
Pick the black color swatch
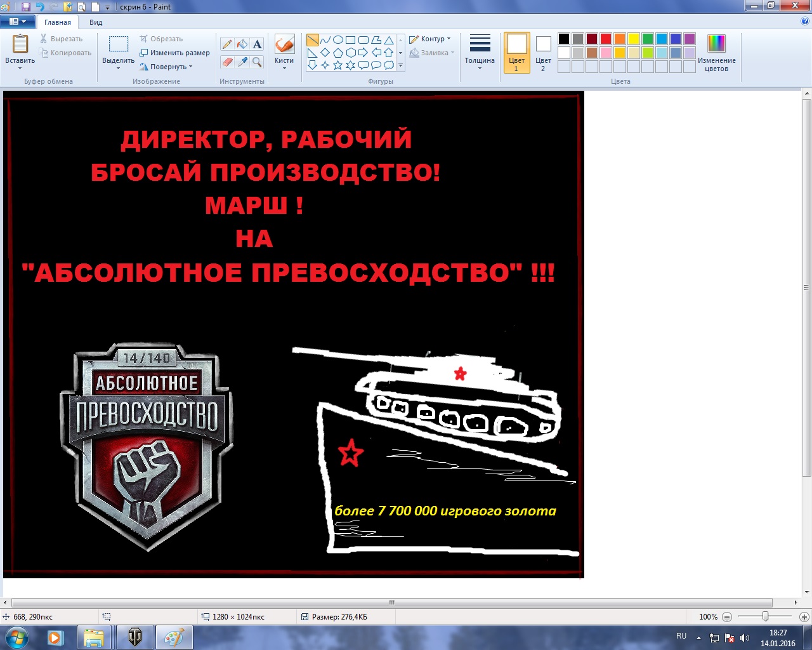click(x=564, y=39)
